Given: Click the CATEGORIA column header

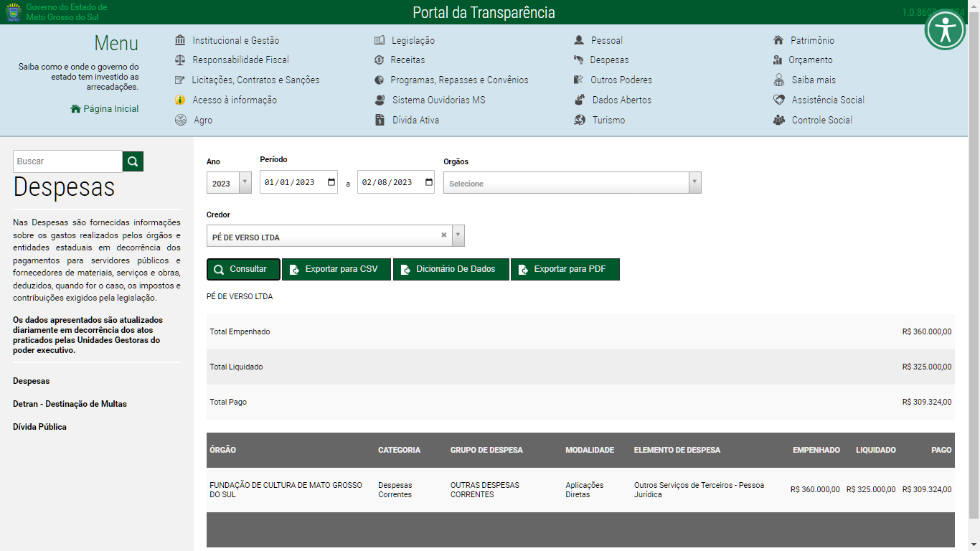Looking at the screenshot, I should tap(400, 450).
